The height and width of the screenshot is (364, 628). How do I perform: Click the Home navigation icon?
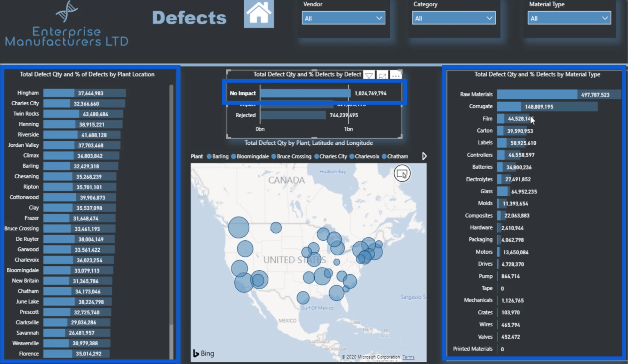coord(259,14)
